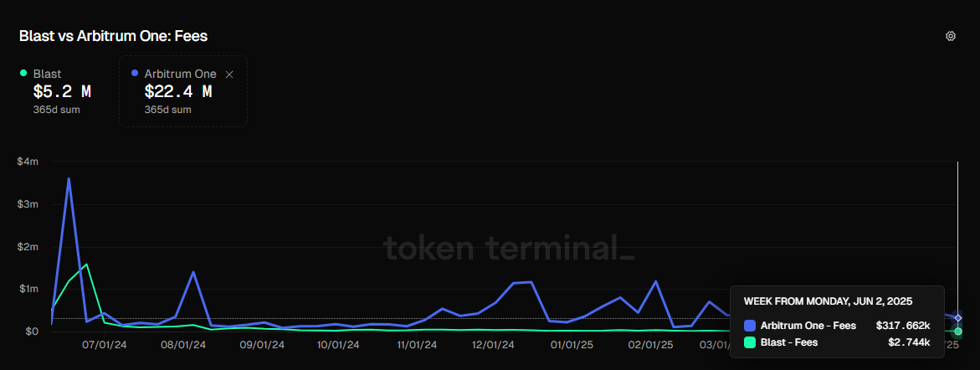Click the chart title 'Blast vs Arbitrum One: Fees'
Image resolution: width=980 pixels, height=370 pixels.
click(113, 36)
